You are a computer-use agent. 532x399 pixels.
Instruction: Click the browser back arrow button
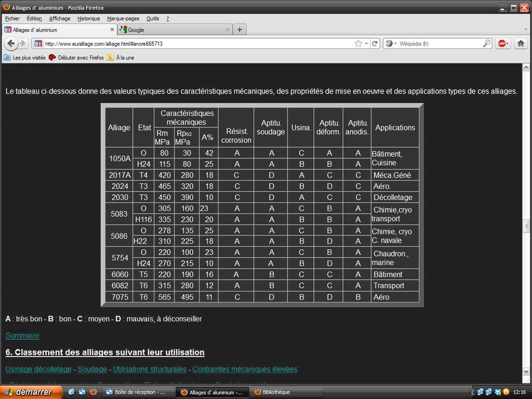(10, 44)
